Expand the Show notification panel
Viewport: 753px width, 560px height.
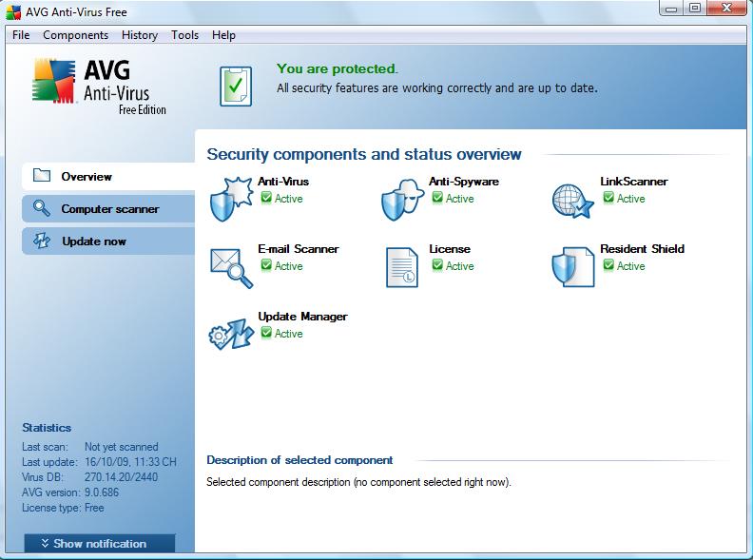click(x=100, y=544)
